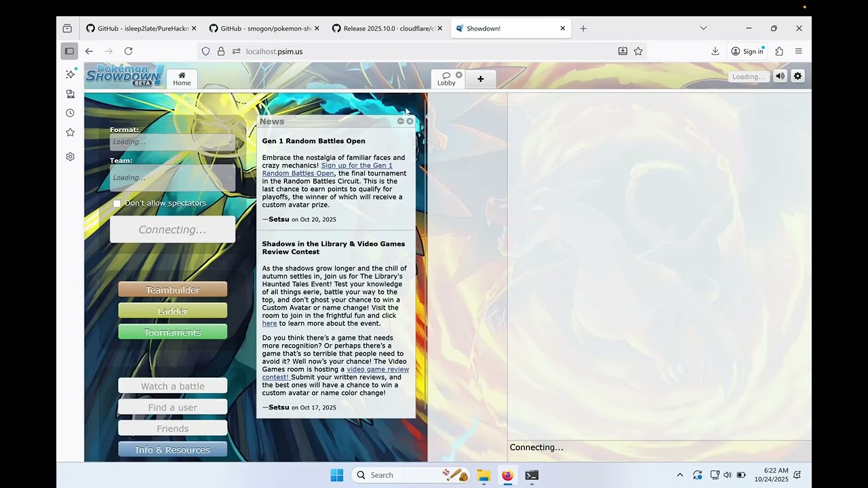Open Windows Start menu
This screenshot has width=868, height=488.
pos(337,475)
